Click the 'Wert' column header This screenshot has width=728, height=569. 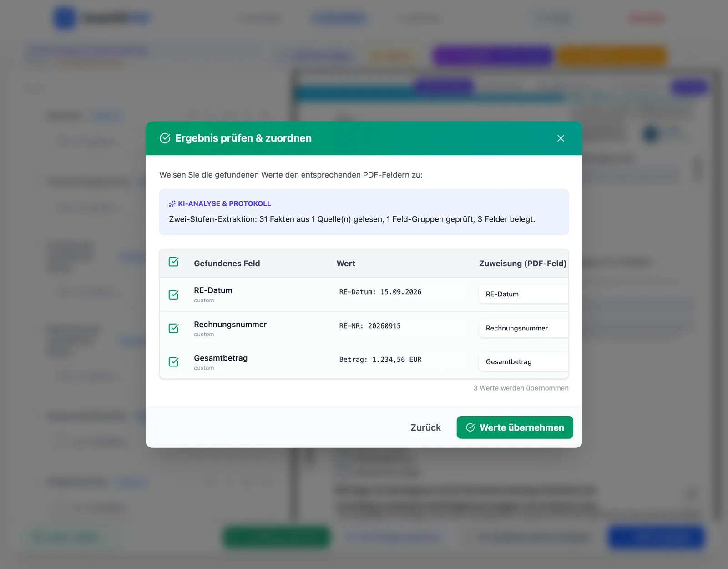[x=346, y=264]
